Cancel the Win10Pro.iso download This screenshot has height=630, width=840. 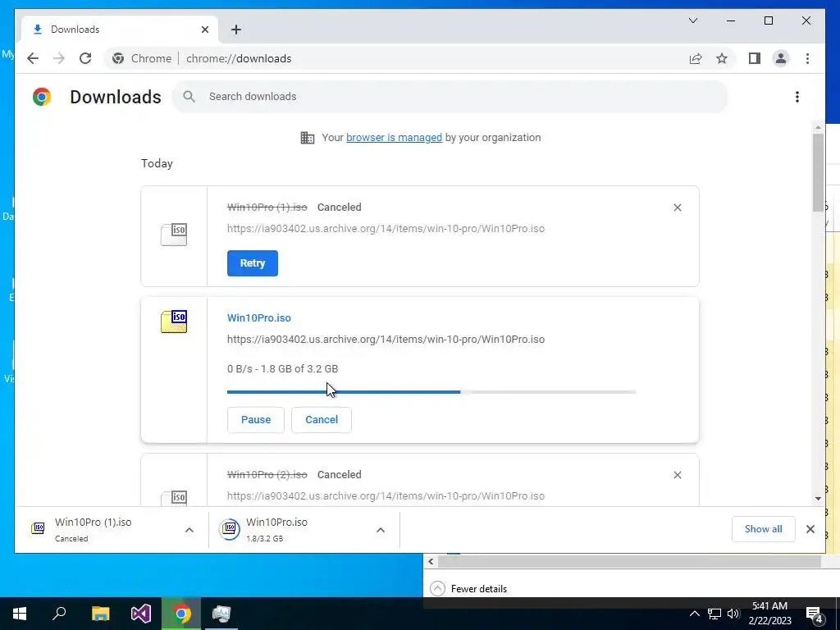click(x=322, y=419)
